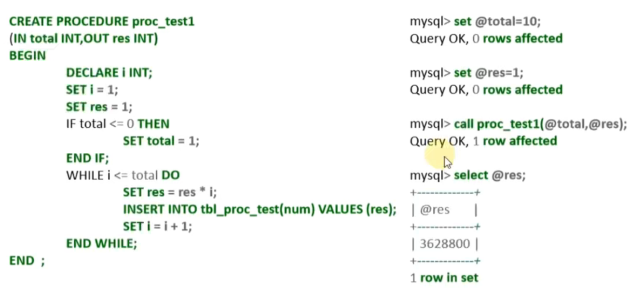Click the DECLARE i INT statement
This screenshot has height=295, width=644.
click(x=109, y=73)
